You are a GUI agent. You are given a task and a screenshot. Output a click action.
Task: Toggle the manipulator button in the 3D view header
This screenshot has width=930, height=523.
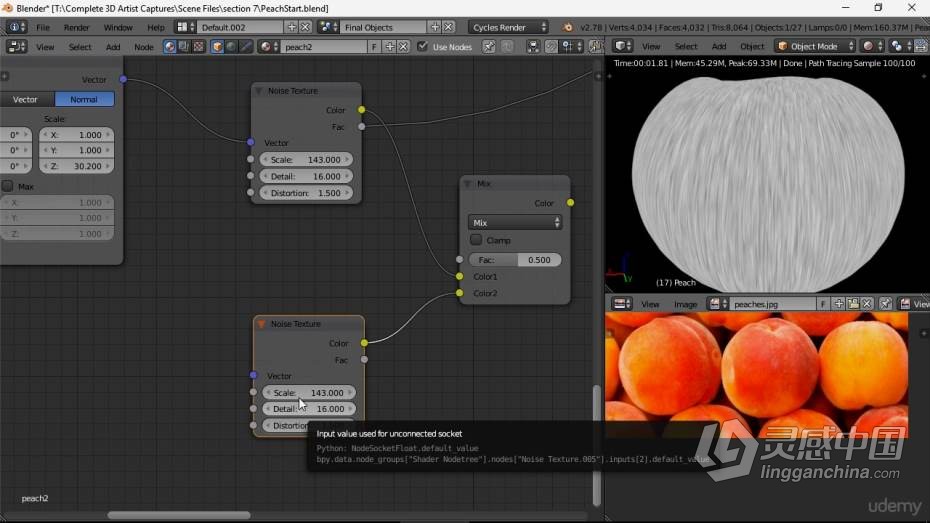click(x=921, y=46)
